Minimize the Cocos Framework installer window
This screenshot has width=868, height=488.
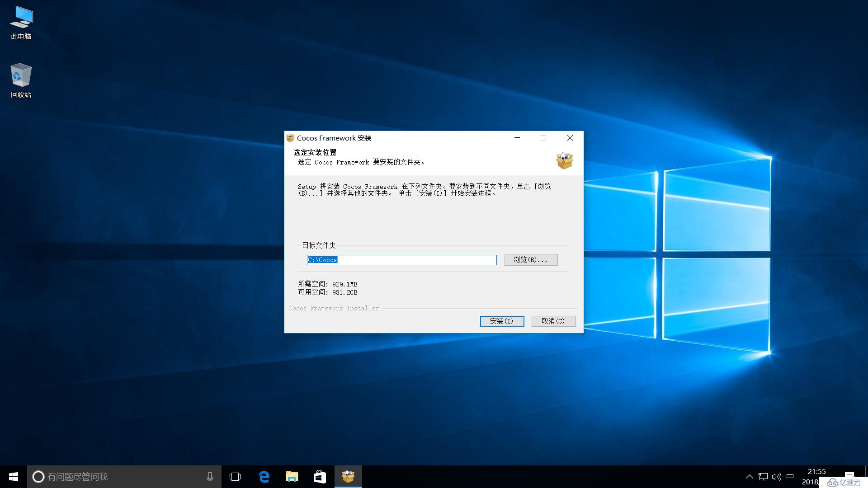517,138
